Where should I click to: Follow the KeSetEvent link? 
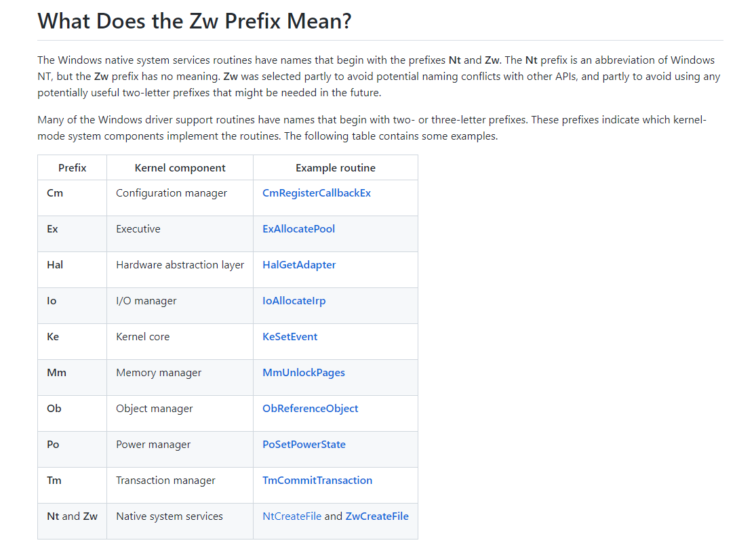[290, 337]
